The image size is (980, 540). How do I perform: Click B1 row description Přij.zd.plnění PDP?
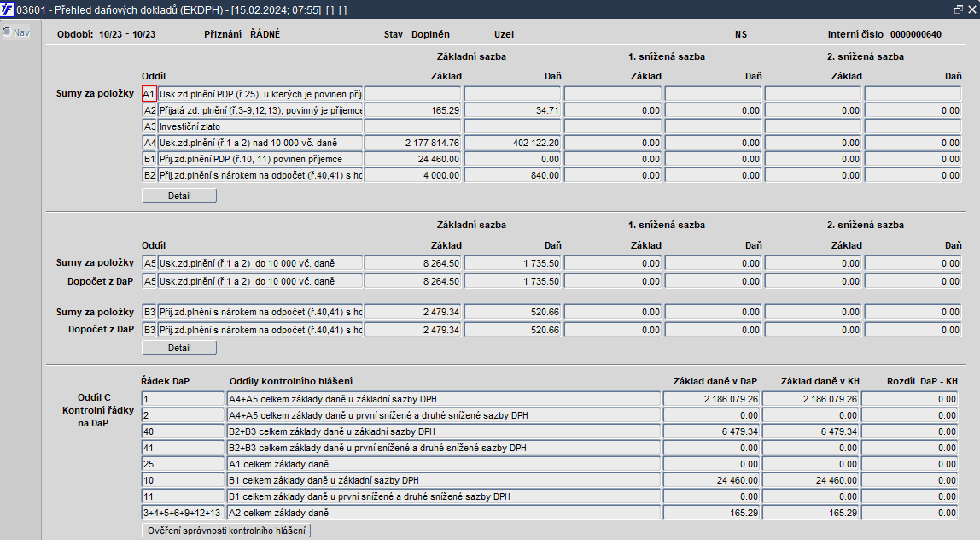click(260, 159)
